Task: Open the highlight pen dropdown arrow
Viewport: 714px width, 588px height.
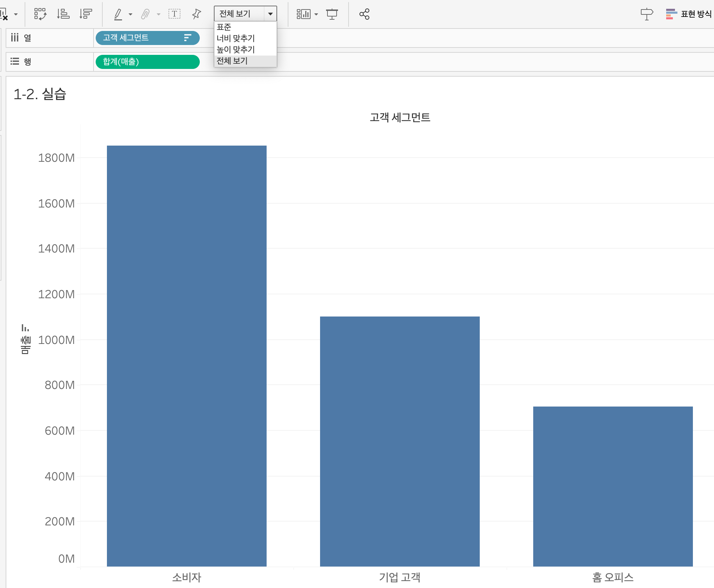Action: [130, 14]
